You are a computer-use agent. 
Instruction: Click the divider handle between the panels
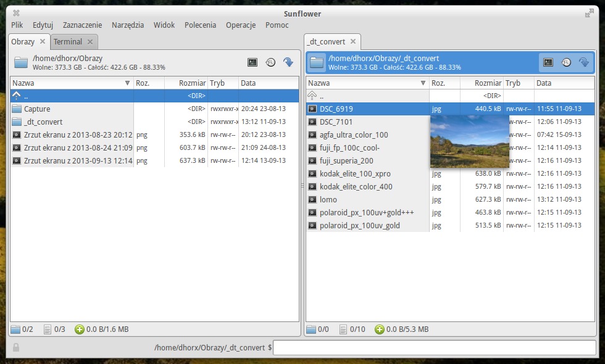point(302,186)
